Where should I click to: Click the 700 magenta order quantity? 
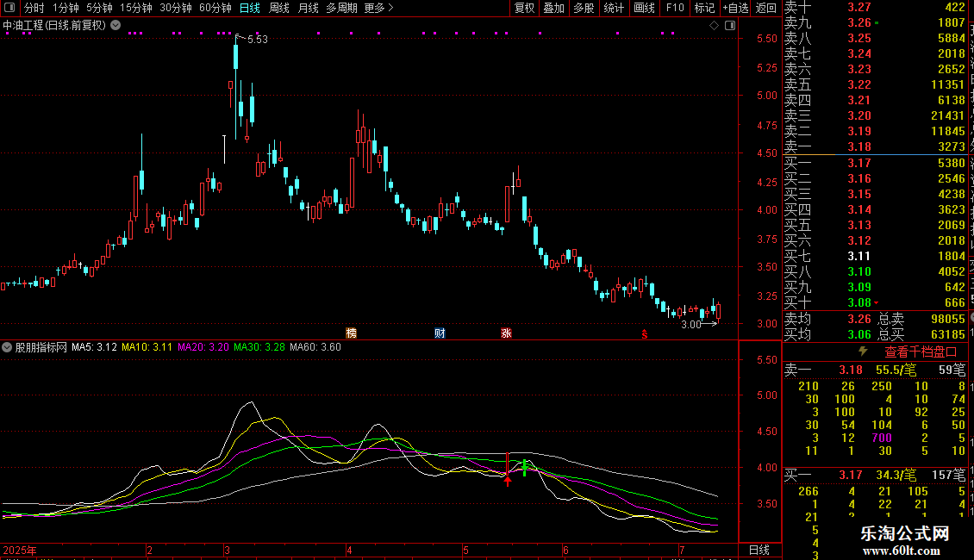coord(882,438)
